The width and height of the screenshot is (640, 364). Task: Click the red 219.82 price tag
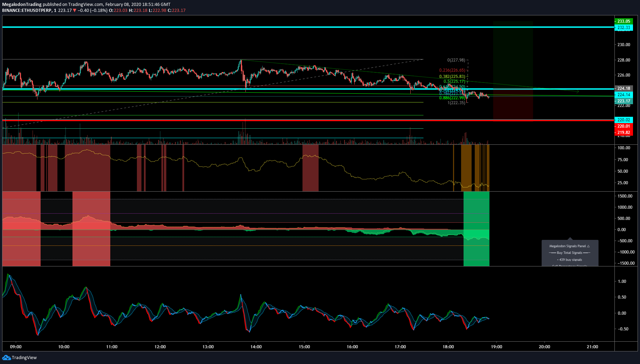624,133
